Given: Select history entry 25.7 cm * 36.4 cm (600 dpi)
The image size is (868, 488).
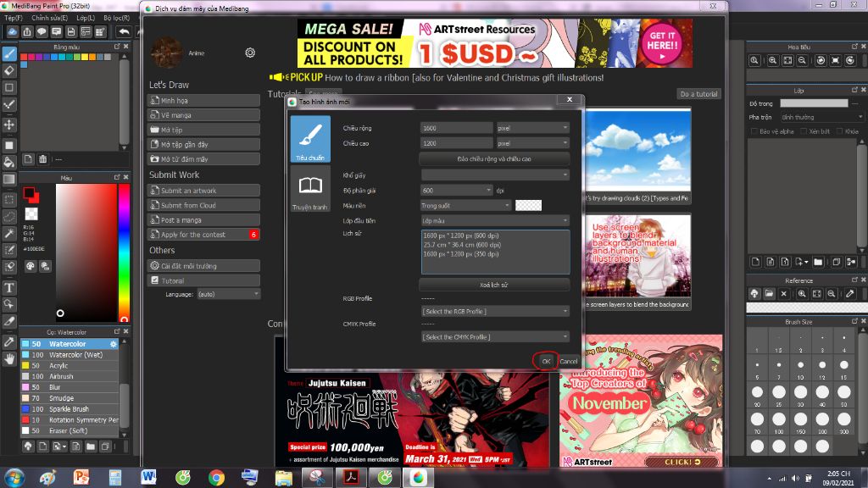Looking at the screenshot, I should pyautogui.click(x=462, y=245).
